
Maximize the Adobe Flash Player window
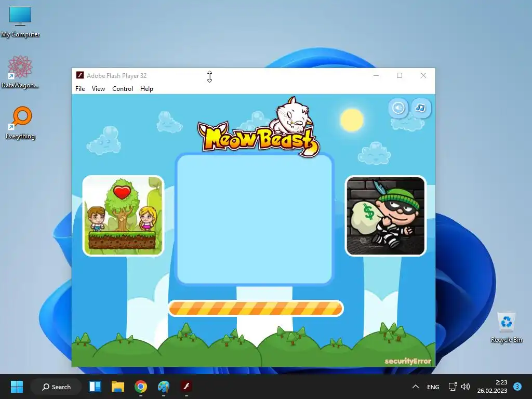tap(400, 75)
